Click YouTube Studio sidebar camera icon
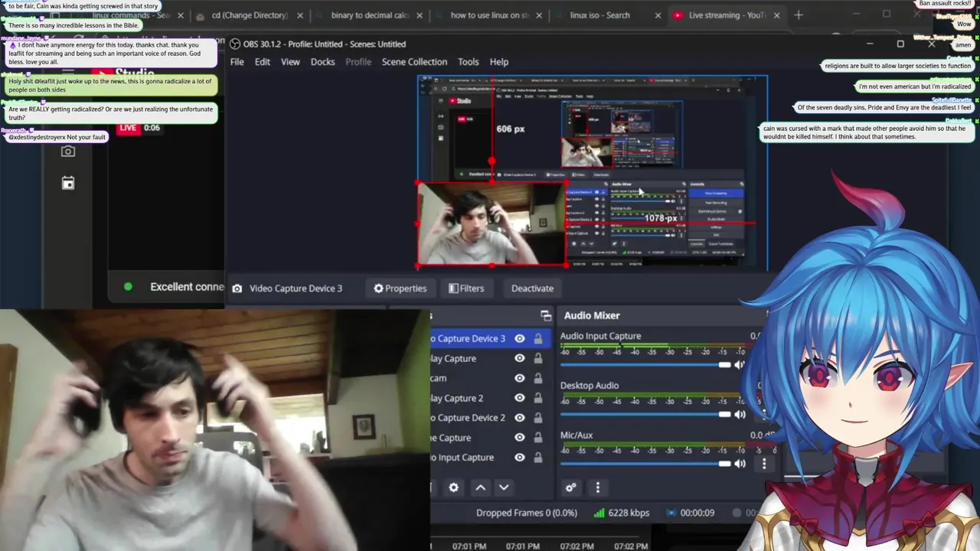This screenshot has height=551, width=980. pos(68,152)
